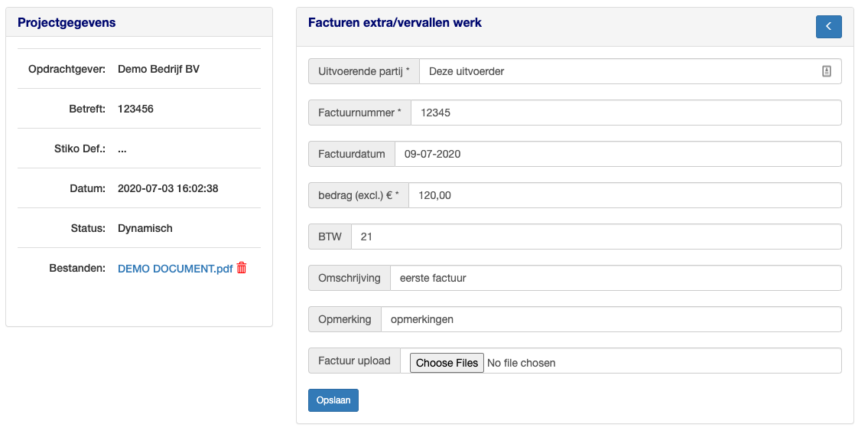Click the Dynamisch status value
This screenshot has height=434, width=868.
(145, 228)
